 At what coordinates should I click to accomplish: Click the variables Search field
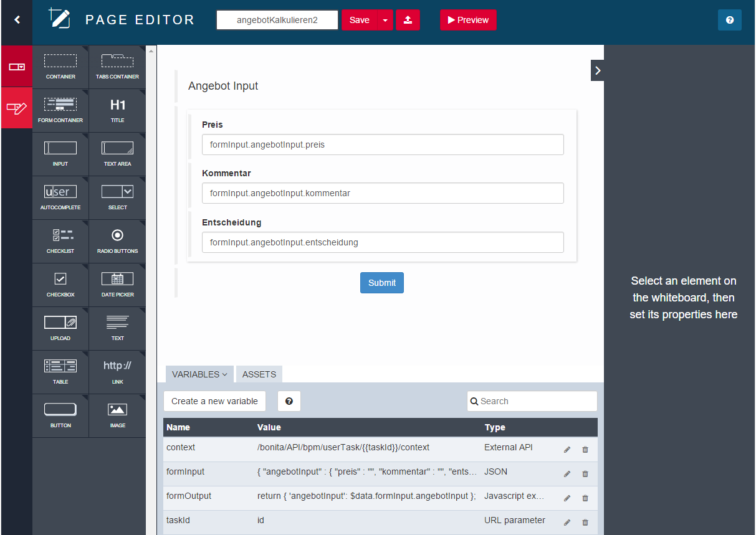(532, 401)
